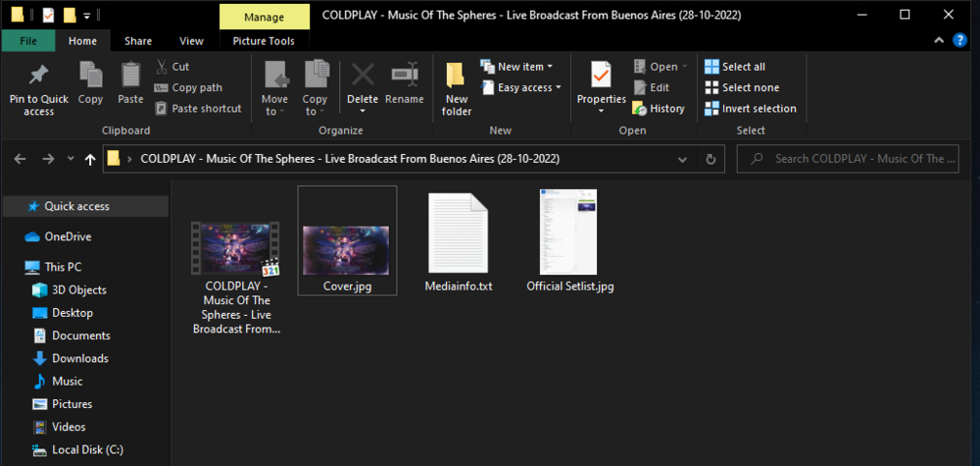Click Paste shortcut command
The height and width of the screenshot is (466, 980).
click(x=198, y=108)
